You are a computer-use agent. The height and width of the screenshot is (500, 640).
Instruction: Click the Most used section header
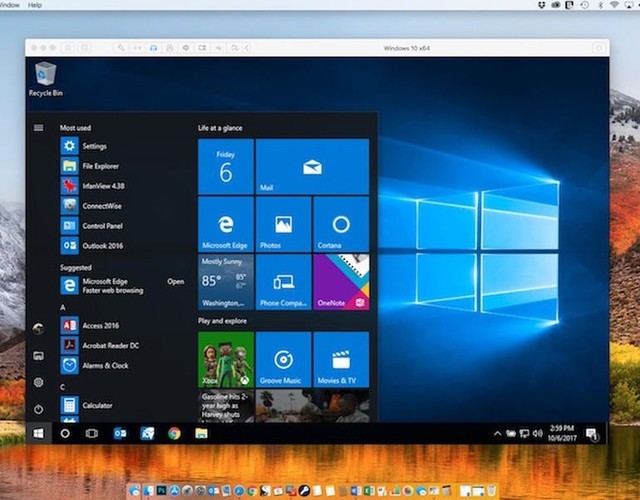point(76,128)
